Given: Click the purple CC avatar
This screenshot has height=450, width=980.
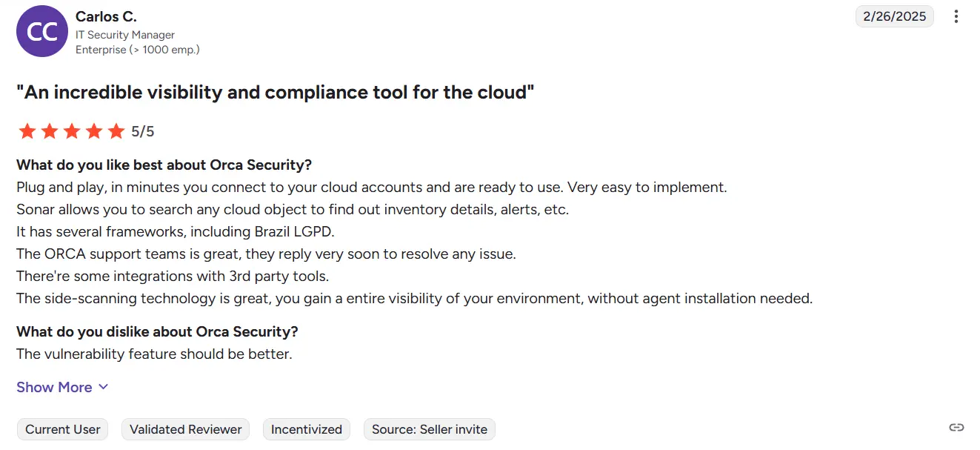Looking at the screenshot, I should (x=42, y=31).
